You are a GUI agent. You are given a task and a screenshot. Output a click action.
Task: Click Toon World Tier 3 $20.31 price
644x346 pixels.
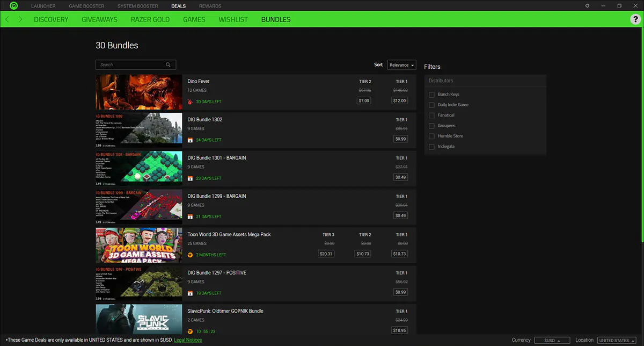coord(326,254)
